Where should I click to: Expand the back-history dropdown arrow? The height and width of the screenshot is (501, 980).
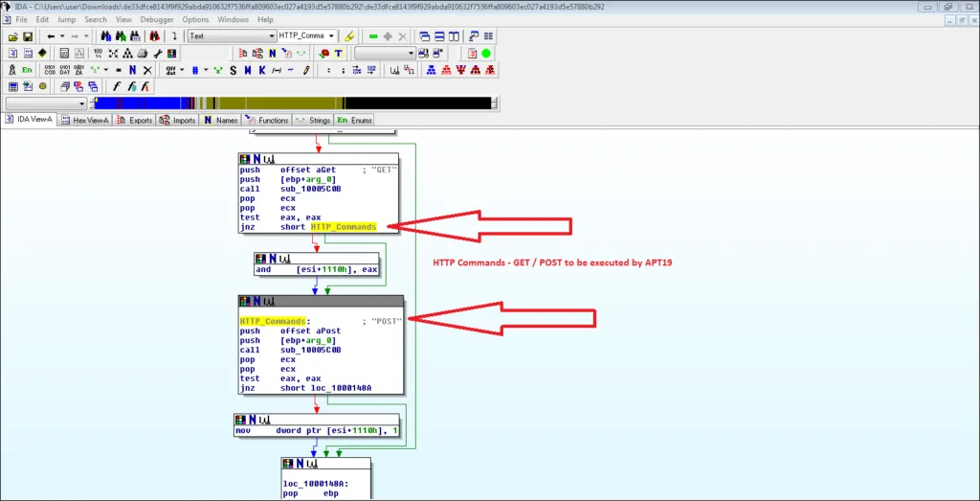click(x=62, y=36)
